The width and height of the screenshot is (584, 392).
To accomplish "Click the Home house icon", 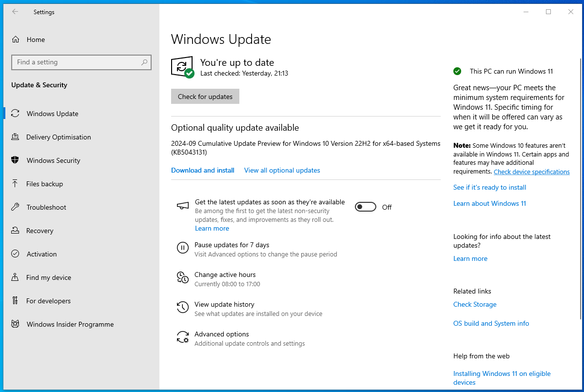I will pyautogui.click(x=15, y=39).
